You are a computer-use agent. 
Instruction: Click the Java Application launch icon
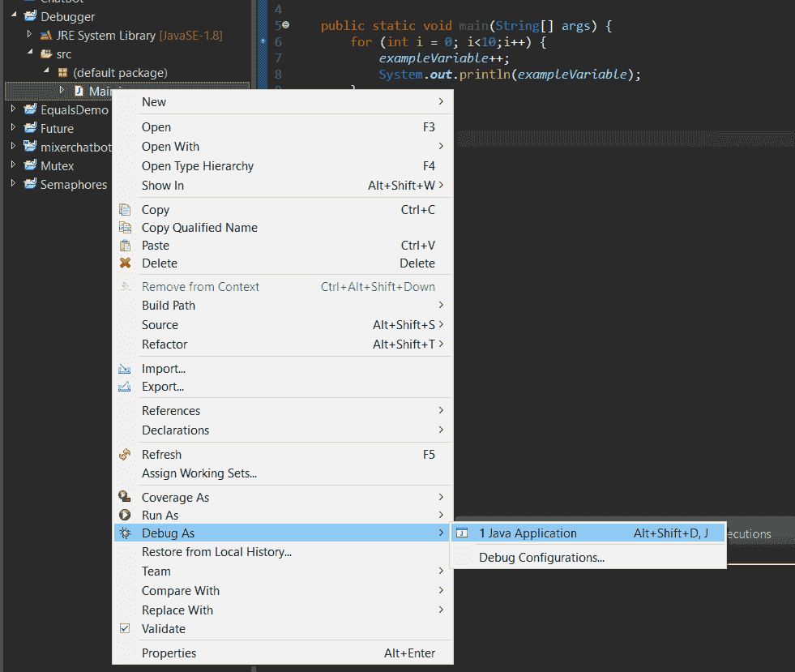click(x=462, y=533)
